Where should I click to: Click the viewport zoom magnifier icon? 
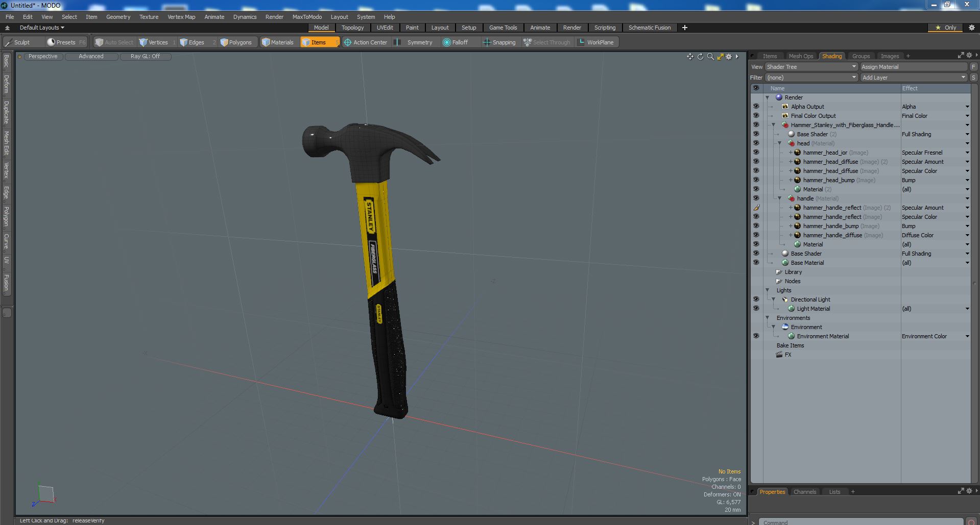(x=710, y=57)
